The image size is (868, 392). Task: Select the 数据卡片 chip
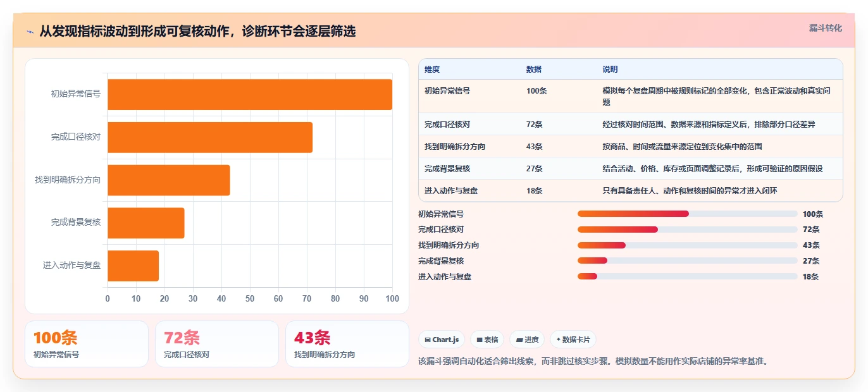tap(573, 340)
